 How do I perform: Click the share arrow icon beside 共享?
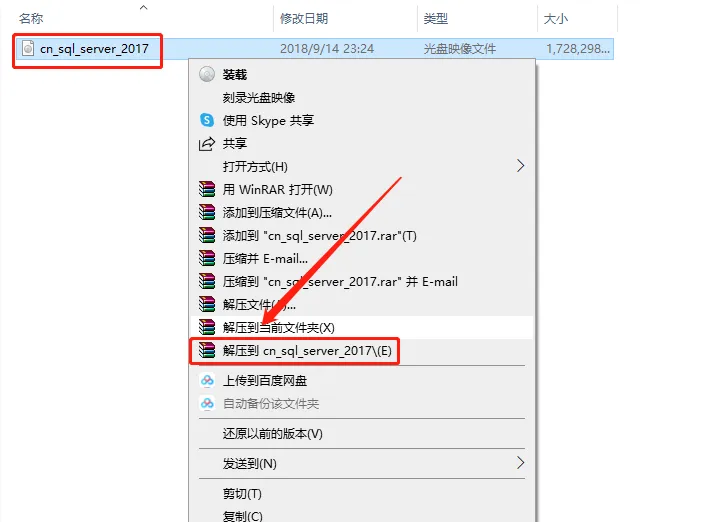click(x=207, y=143)
